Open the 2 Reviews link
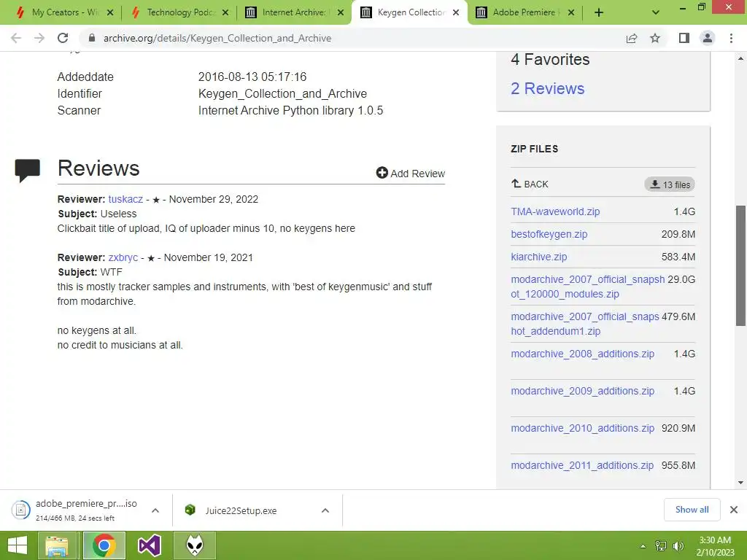The width and height of the screenshot is (747, 560). [547, 88]
